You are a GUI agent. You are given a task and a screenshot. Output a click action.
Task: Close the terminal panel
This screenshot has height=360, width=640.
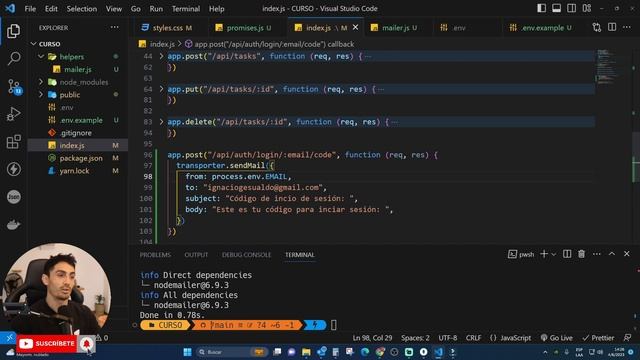[x=627, y=254]
